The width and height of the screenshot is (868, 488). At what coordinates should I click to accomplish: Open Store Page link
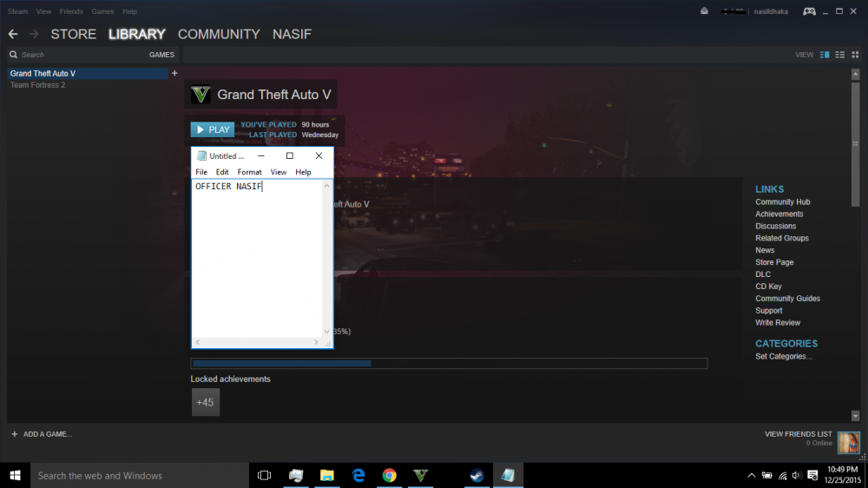(774, 262)
